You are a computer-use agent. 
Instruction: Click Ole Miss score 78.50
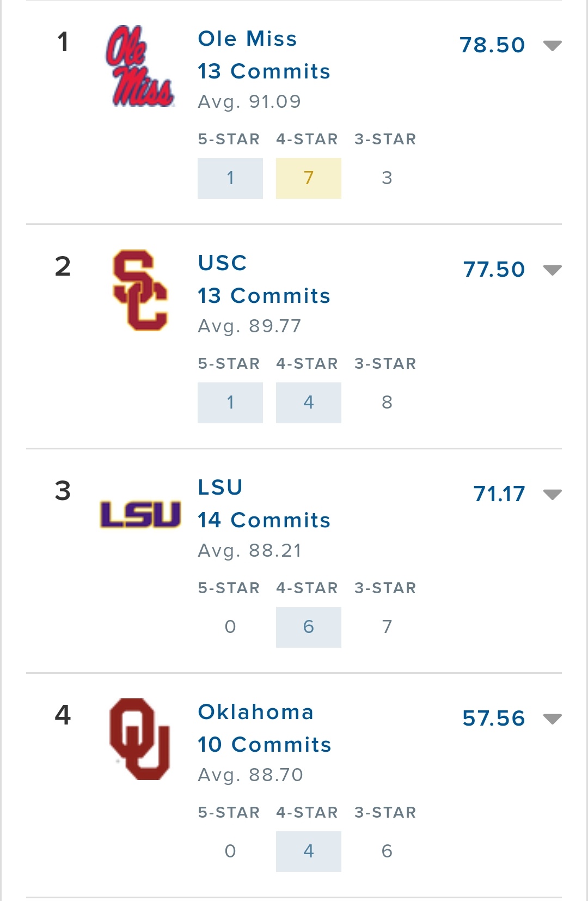492,45
